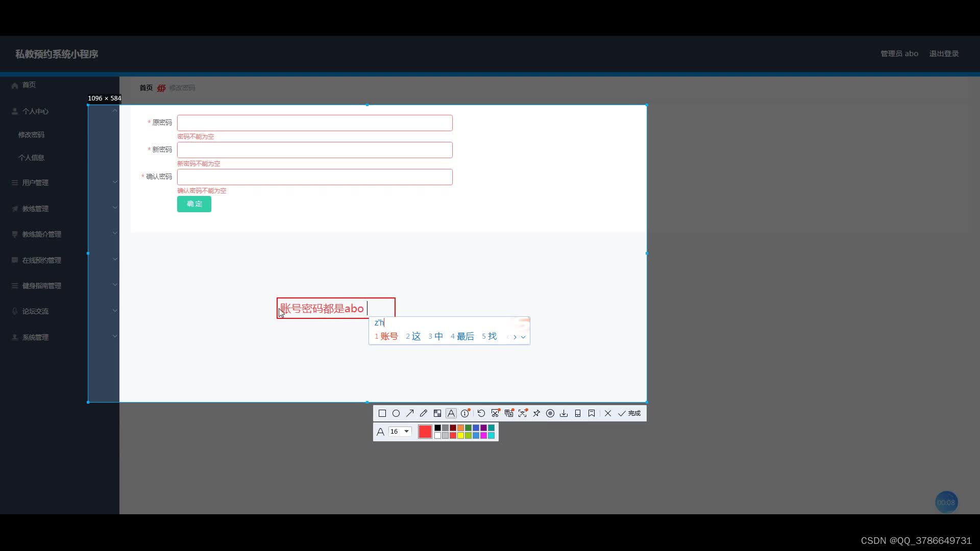Click 管理员 abo in header

coord(899,54)
